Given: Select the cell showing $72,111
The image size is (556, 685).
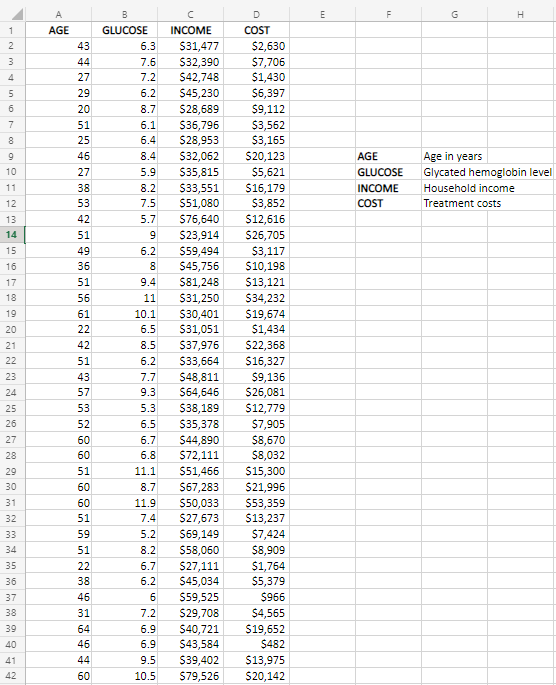Looking at the screenshot, I should point(190,455).
